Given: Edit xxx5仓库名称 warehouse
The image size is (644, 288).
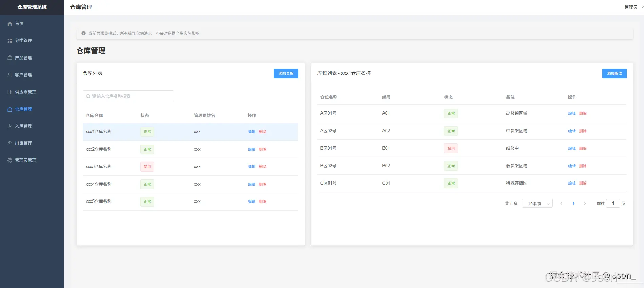Looking at the screenshot, I should (251, 201).
